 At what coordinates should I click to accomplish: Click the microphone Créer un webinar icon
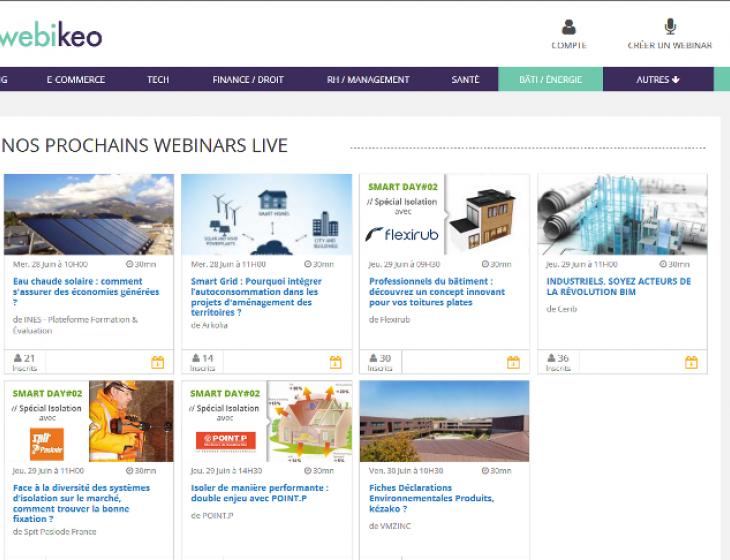(x=670, y=27)
